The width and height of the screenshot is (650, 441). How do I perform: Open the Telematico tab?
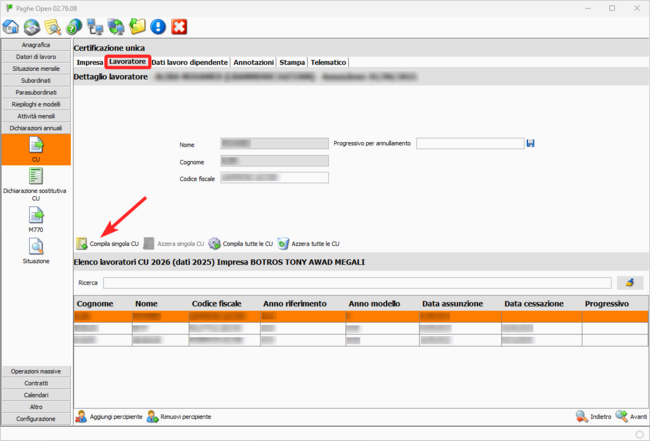pyautogui.click(x=329, y=62)
